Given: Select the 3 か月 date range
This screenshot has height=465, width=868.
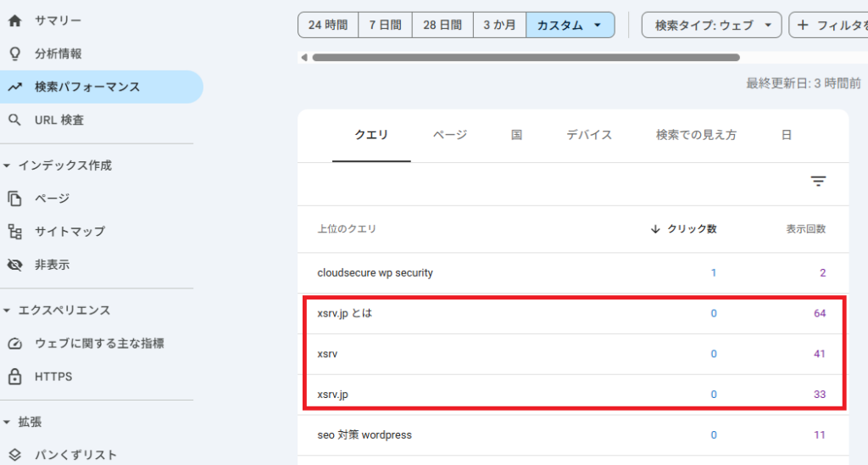Looking at the screenshot, I should (498, 25).
